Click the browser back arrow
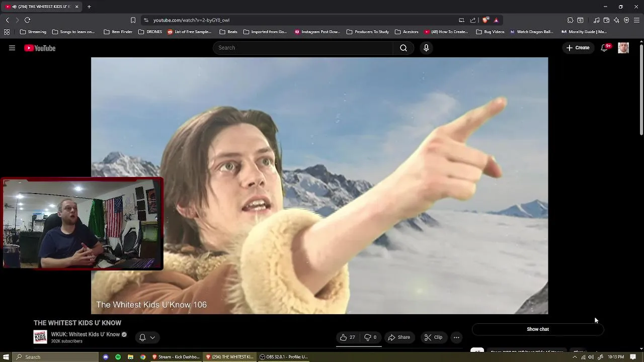The width and height of the screenshot is (644, 362). (8, 20)
